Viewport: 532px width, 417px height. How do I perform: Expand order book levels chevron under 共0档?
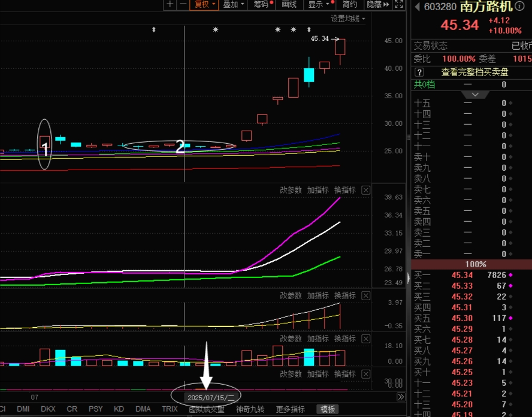point(475,94)
